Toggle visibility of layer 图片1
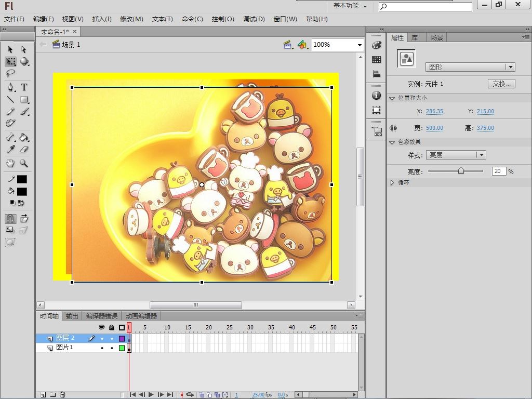 [x=102, y=348]
